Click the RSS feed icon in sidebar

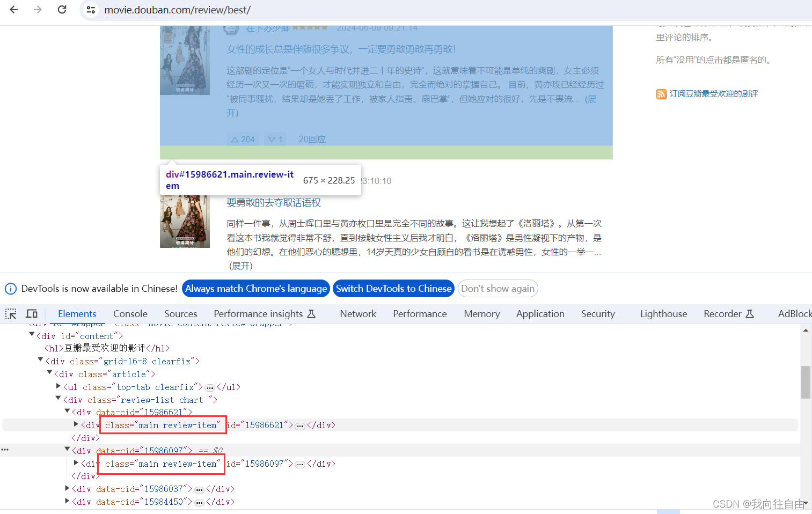pos(661,94)
